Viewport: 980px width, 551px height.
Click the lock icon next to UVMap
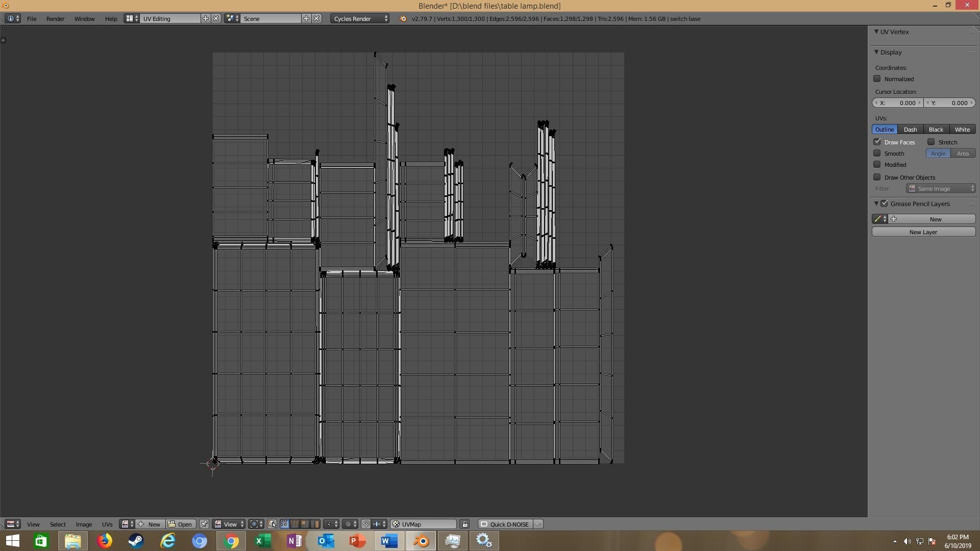[x=464, y=524]
